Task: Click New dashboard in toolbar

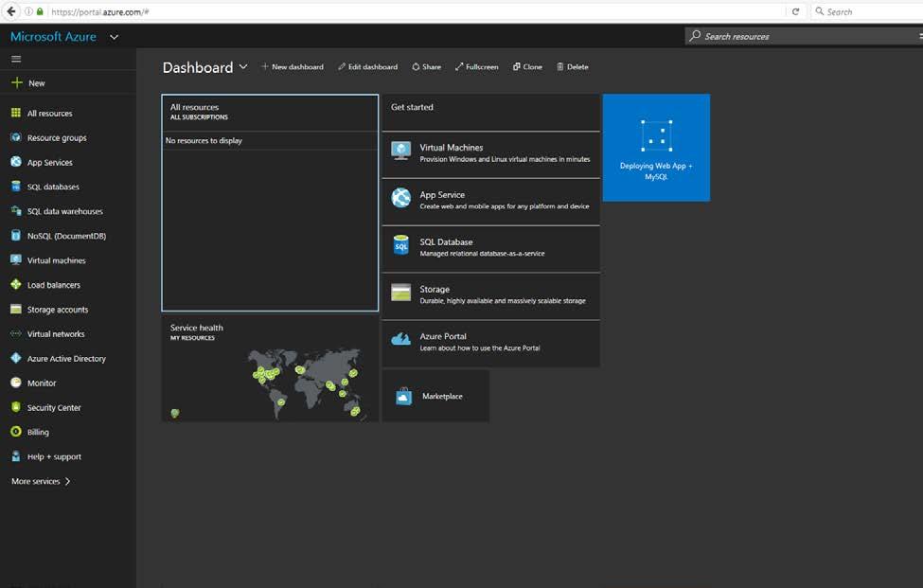Action: click(x=293, y=67)
